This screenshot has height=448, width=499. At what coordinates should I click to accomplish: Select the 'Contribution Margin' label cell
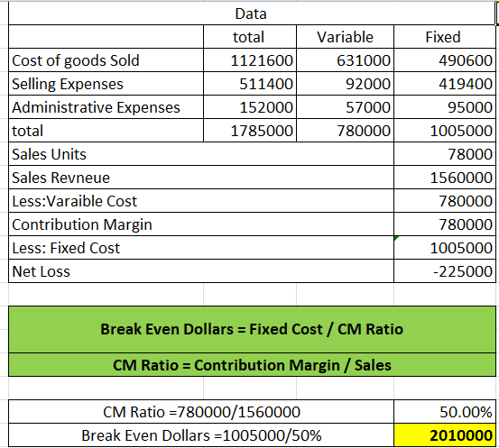pos(201,224)
